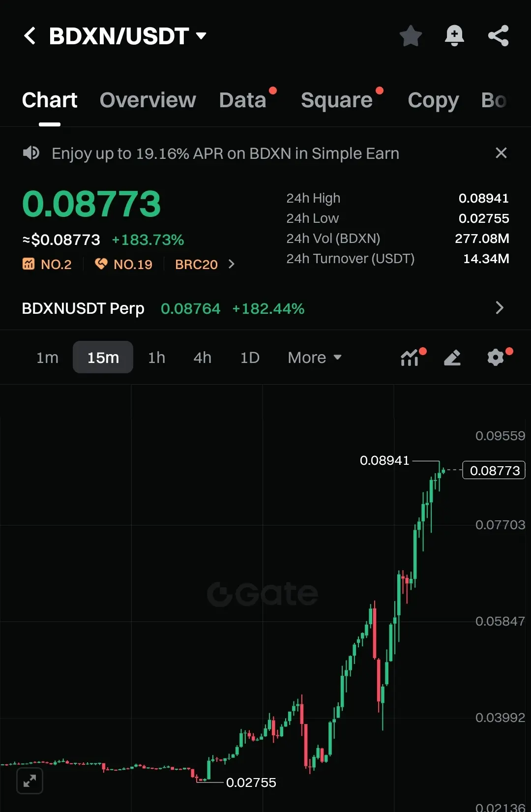Viewport: 531px width, 812px height.
Task: Tap the 0.02755 low marker on chart
Action: [251, 782]
